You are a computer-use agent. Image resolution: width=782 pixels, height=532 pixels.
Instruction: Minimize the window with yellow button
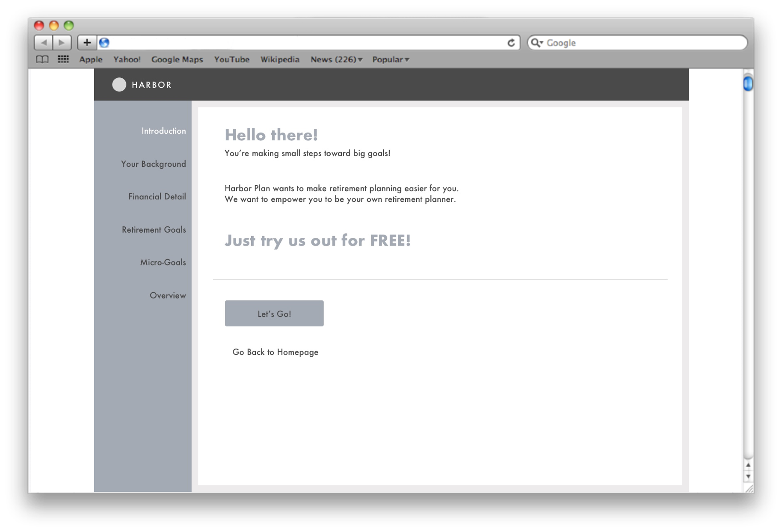54,25
